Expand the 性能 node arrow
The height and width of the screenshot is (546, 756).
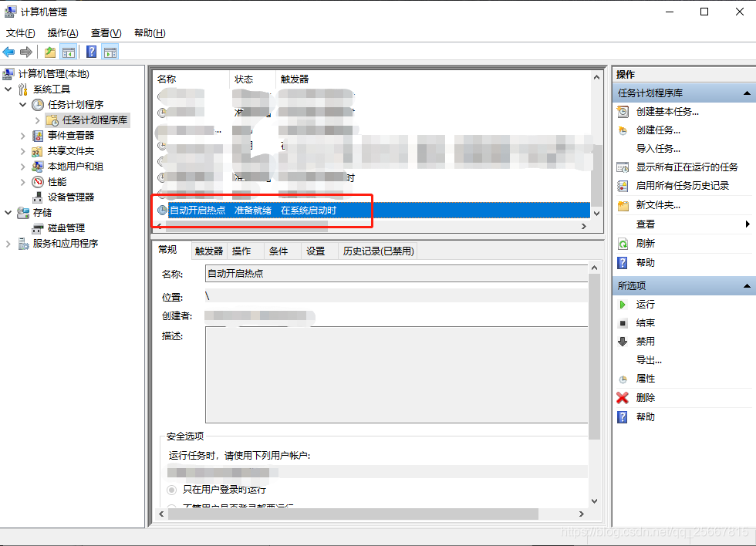[x=22, y=182]
